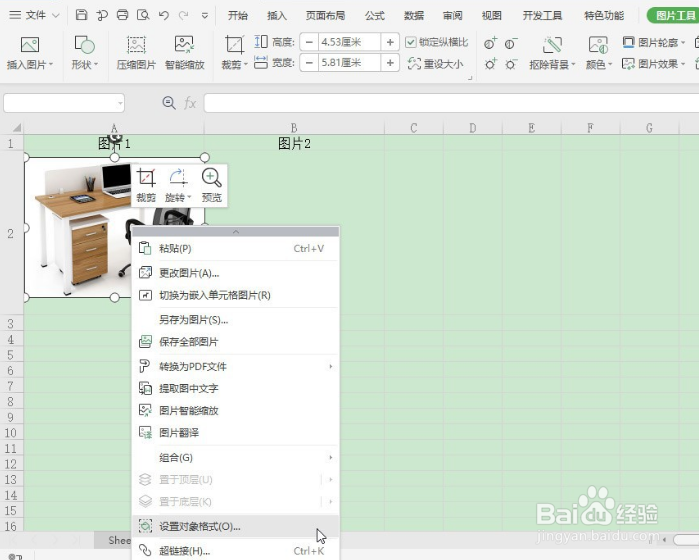Choose 另存为图片(S)... menu item
The height and width of the screenshot is (560, 699).
pos(236,320)
